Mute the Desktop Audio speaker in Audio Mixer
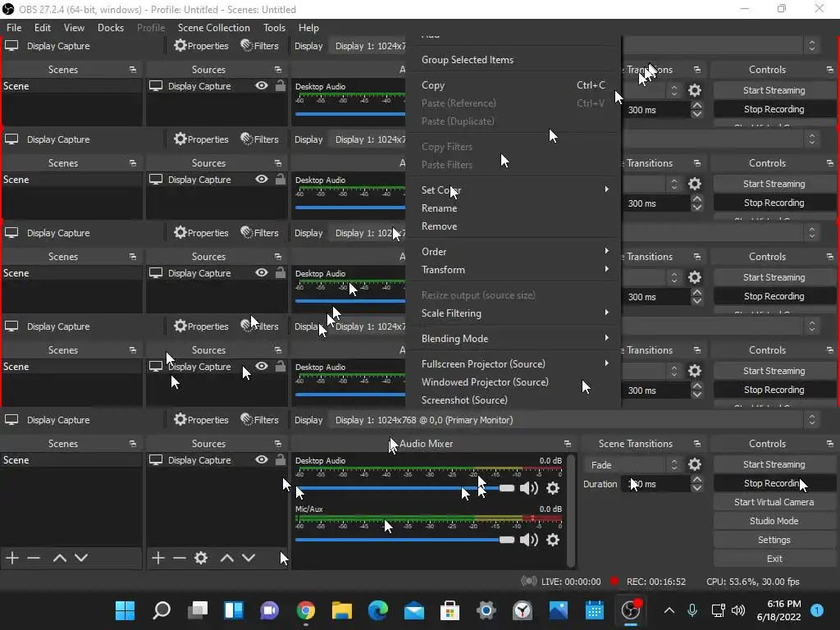The height and width of the screenshot is (630, 840). 529,488
